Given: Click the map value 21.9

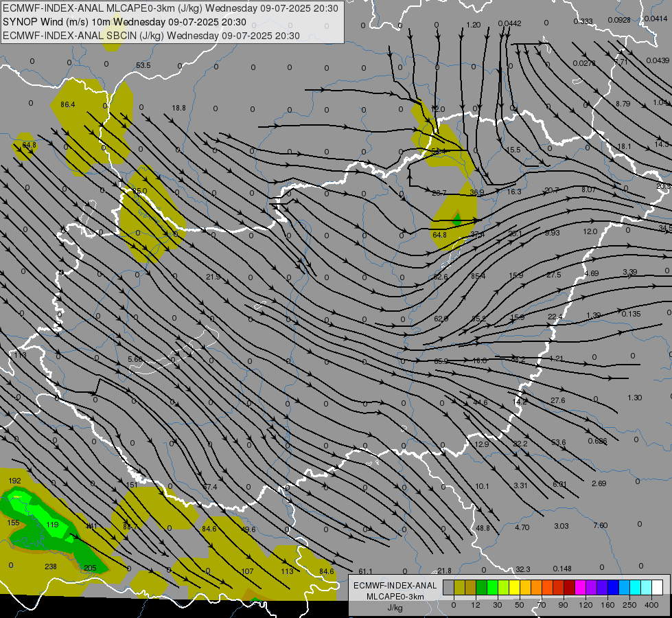Looking at the screenshot, I should (x=213, y=277).
